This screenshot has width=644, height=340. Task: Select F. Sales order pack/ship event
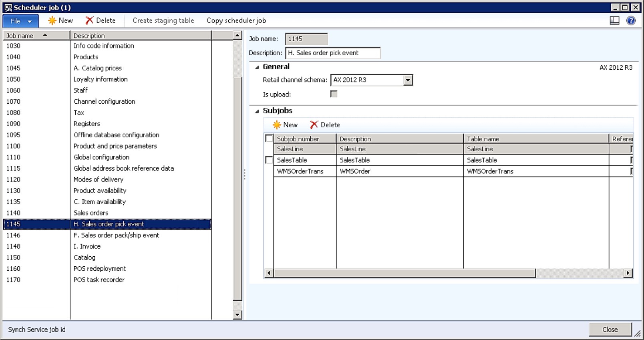[x=107, y=235]
